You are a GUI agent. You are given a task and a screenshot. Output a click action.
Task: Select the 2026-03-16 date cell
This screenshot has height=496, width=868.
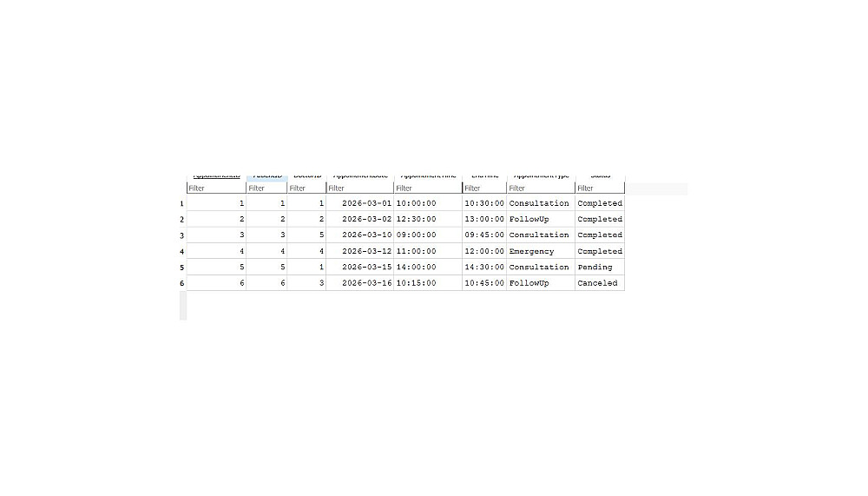point(360,283)
